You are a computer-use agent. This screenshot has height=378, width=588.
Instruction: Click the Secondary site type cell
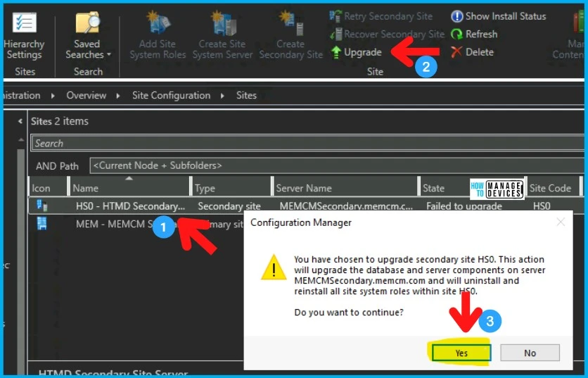[x=229, y=206]
